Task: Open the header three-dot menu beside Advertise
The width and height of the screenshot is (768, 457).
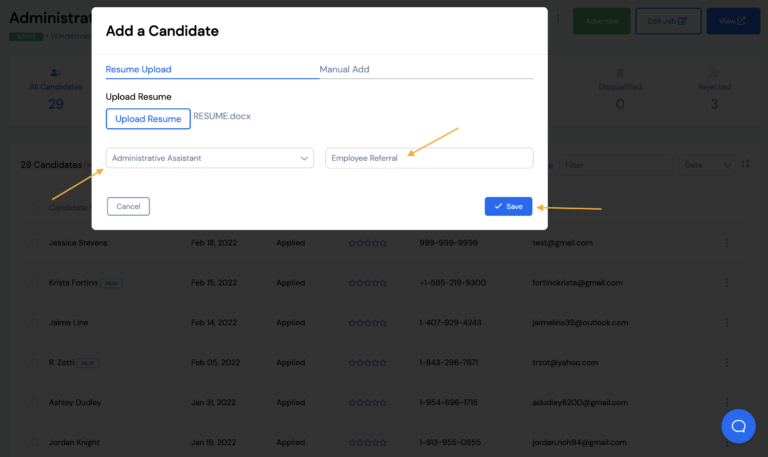Action: 558,19
